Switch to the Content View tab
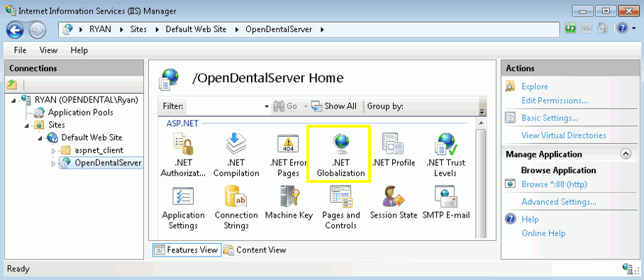 255,250
